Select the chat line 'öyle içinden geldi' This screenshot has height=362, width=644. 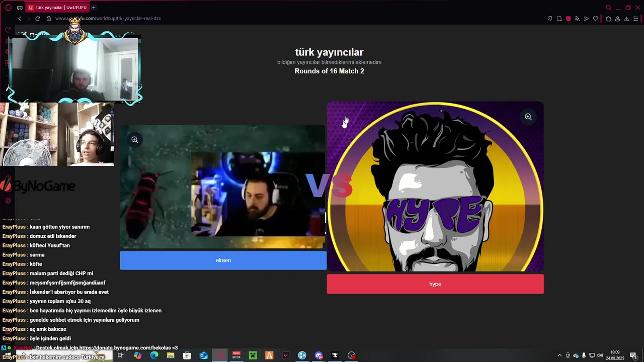50,338
